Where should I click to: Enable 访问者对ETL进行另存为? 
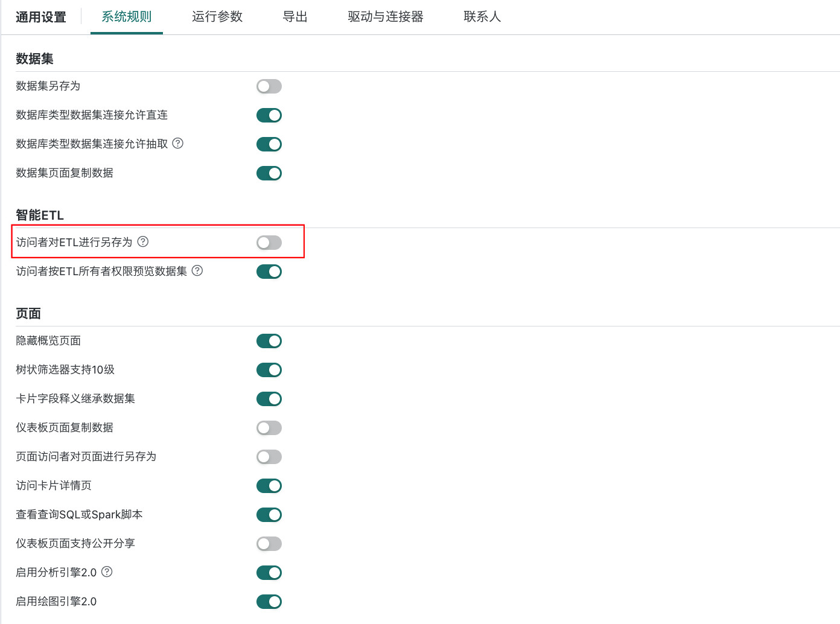(x=269, y=242)
